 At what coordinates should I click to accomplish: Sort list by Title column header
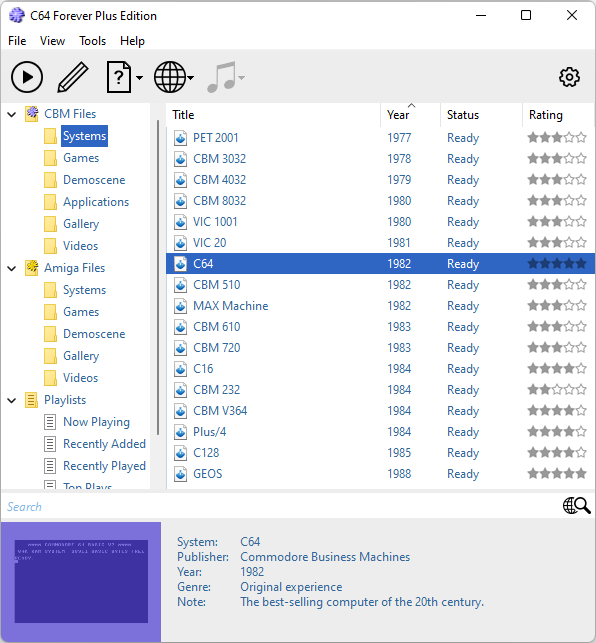274,115
